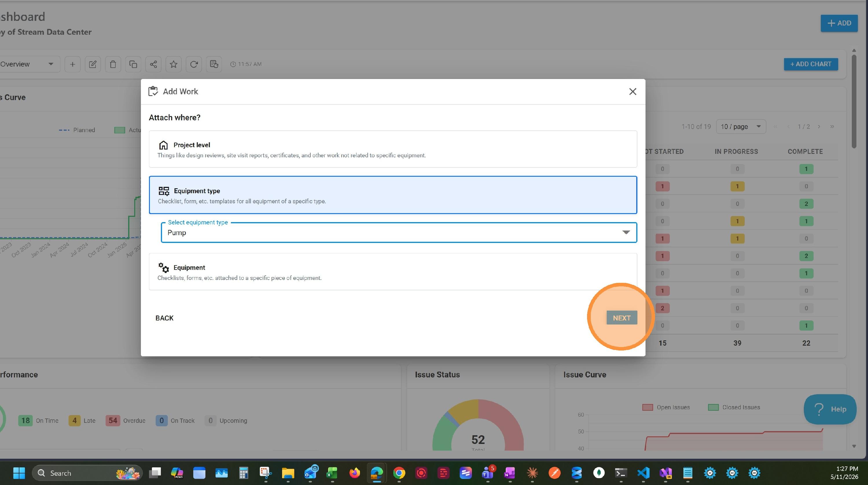Click the taskbar Search box

tap(87, 473)
